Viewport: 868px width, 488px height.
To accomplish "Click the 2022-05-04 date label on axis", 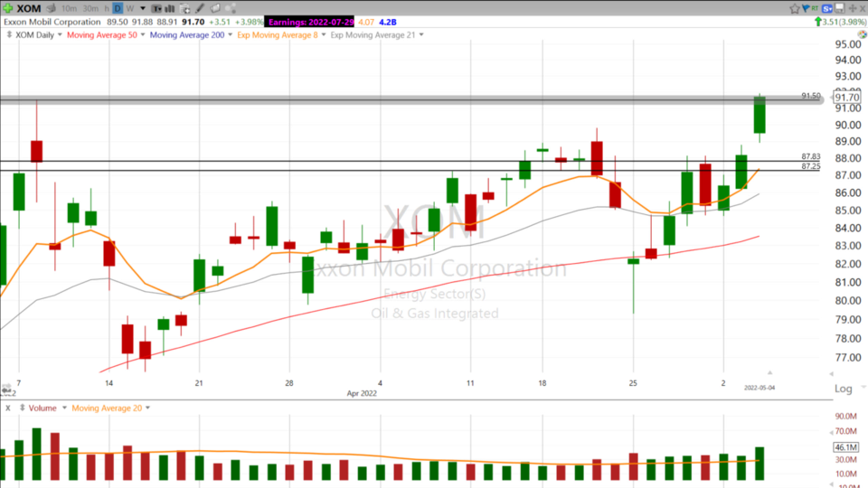I will [759, 388].
